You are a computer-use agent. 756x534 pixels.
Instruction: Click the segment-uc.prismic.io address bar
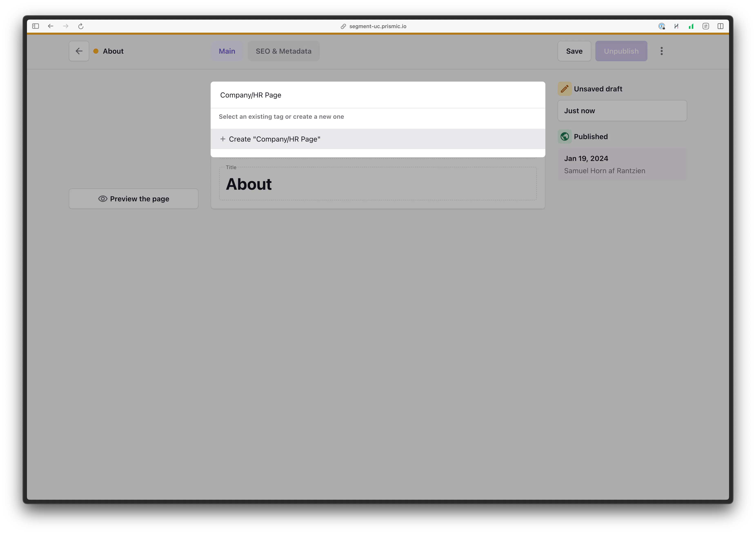(378, 26)
